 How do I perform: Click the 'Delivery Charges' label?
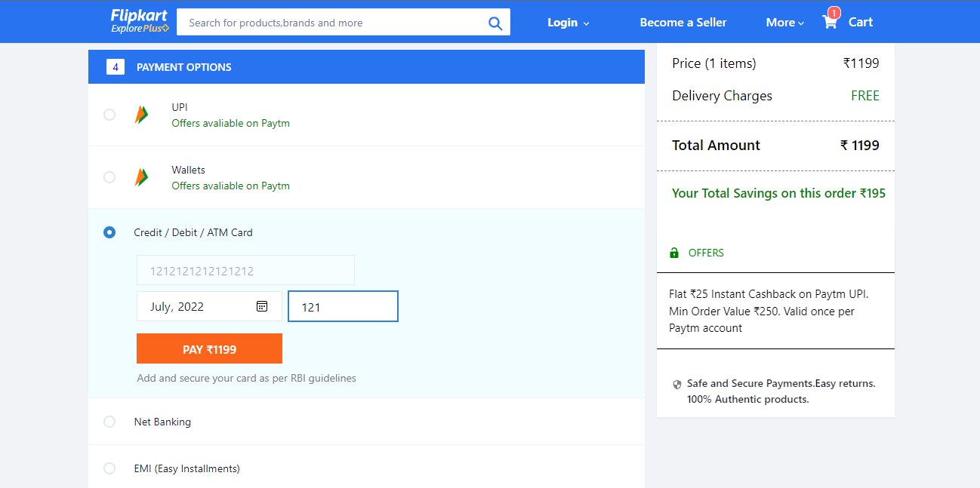(722, 96)
